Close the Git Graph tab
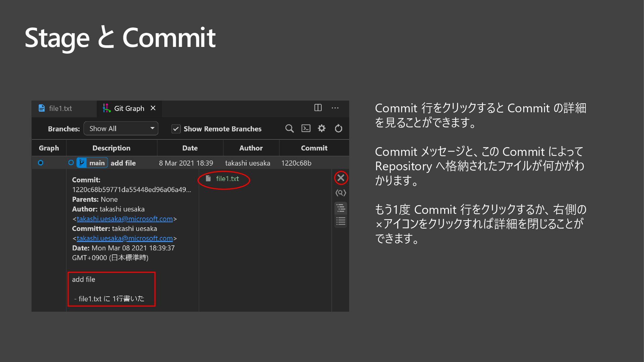 coord(153,108)
